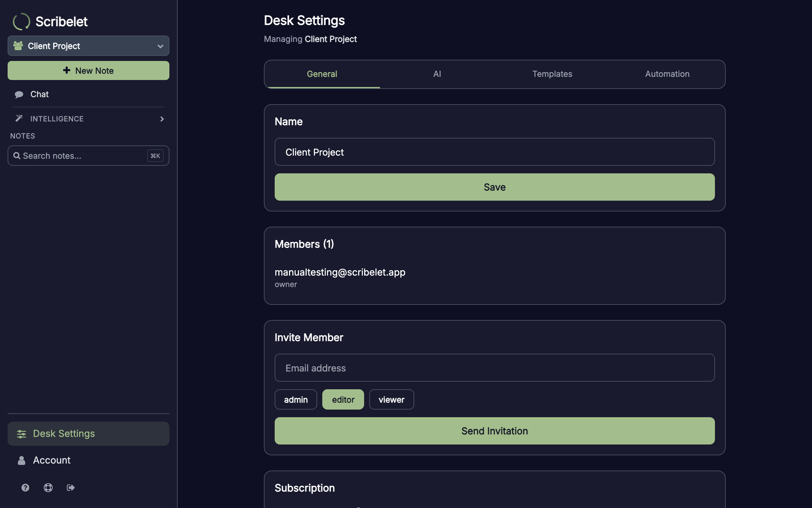Click the Scribelet logo icon
The image size is (812, 508).
click(21, 22)
